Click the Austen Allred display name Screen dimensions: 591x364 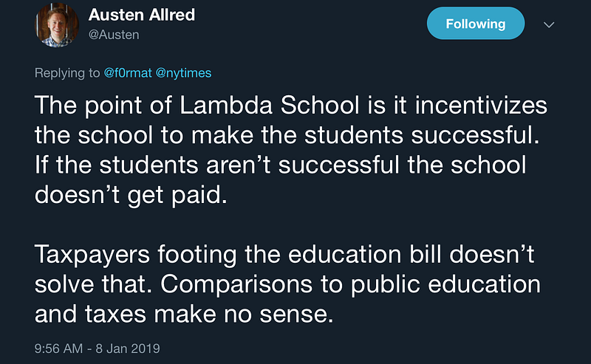pyautogui.click(x=142, y=14)
